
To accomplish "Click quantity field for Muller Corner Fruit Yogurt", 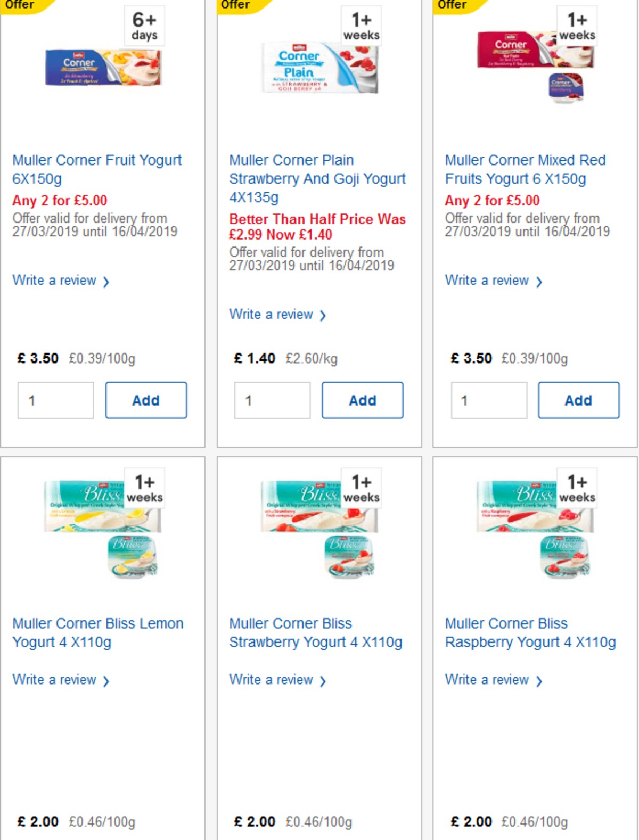I will 55,400.
